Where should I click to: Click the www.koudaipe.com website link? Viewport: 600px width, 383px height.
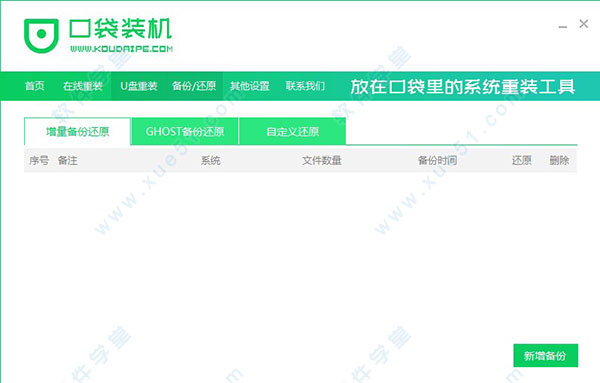[x=121, y=49]
